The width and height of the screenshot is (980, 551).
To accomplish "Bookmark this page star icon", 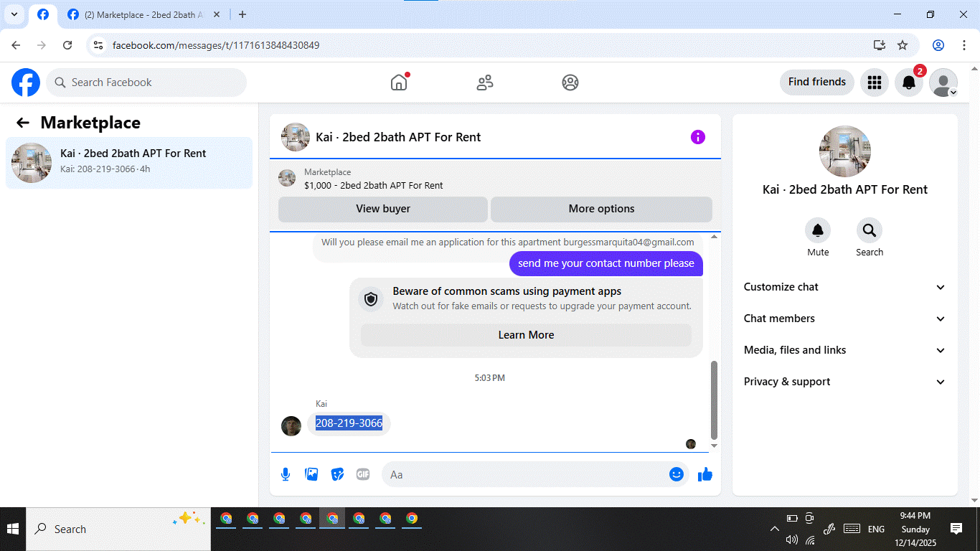I will click(x=903, y=45).
